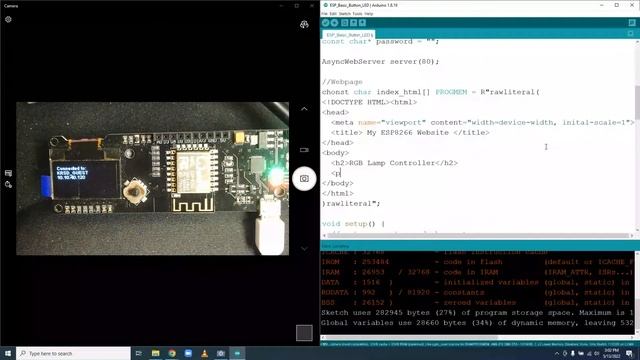The width and height of the screenshot is (640, 360).
Task: Open VLC media player from the taskbar
Action: pyautogui.click(x=204, y=353)
